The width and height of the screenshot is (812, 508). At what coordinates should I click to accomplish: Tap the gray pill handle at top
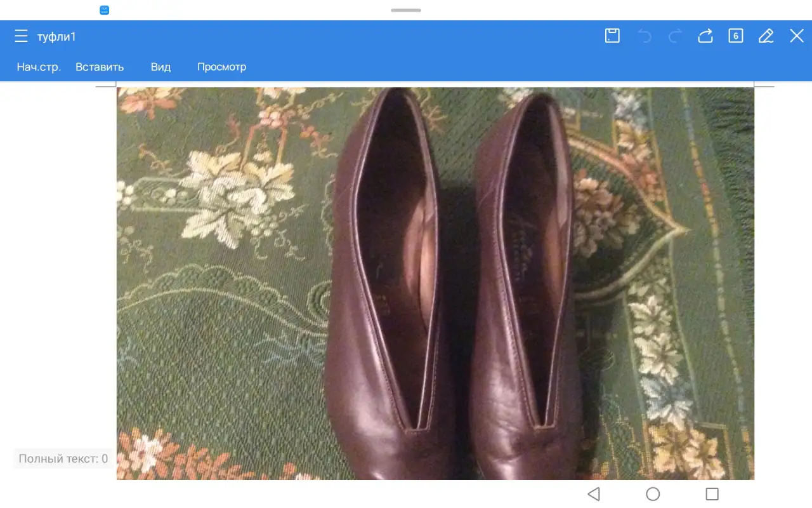[406, 10]
